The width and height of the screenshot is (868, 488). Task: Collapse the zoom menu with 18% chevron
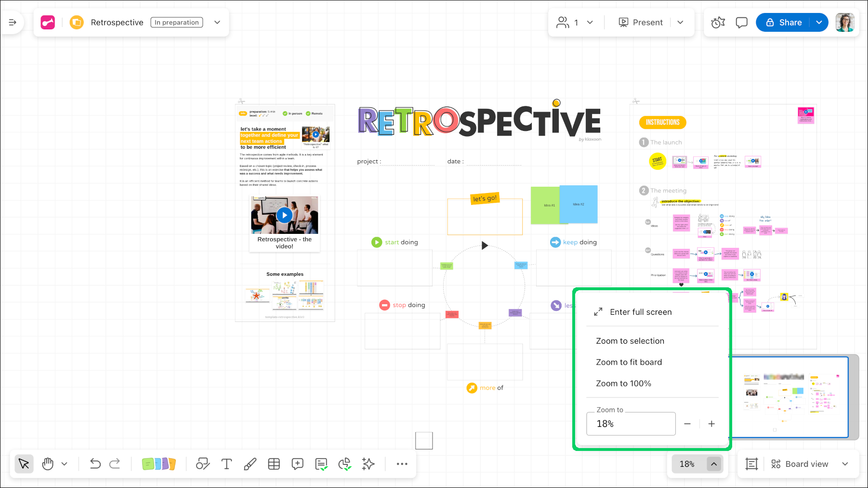(714, 464)
